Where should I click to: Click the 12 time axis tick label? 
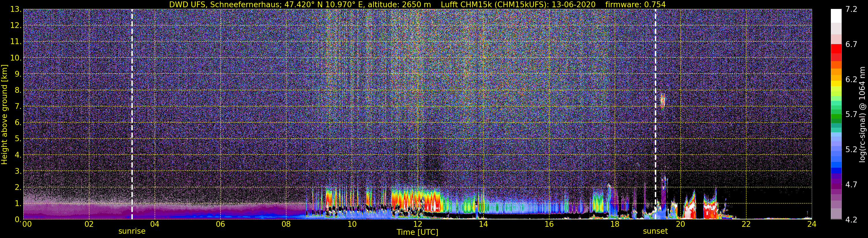[x=417, y=224]
